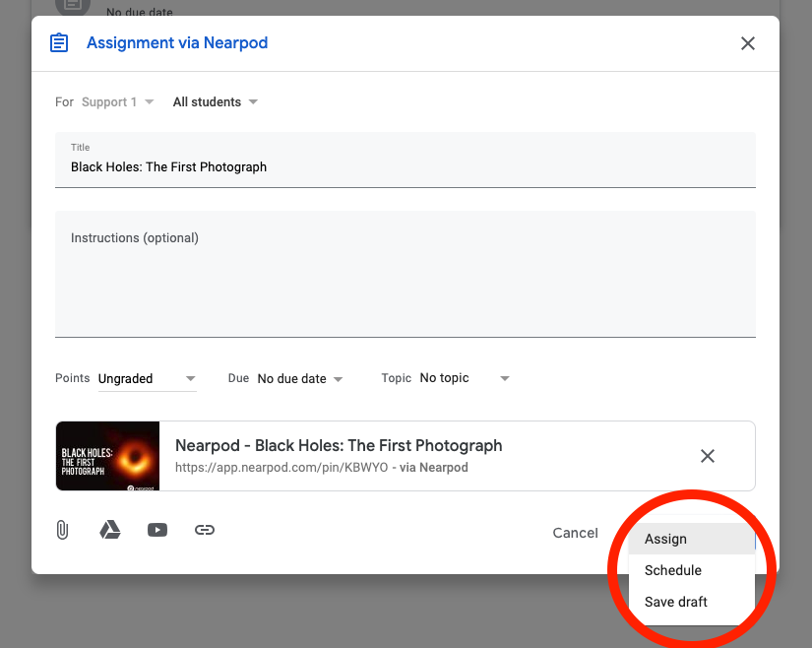Choose a topic from No topic dropdown

pos(465,379)
